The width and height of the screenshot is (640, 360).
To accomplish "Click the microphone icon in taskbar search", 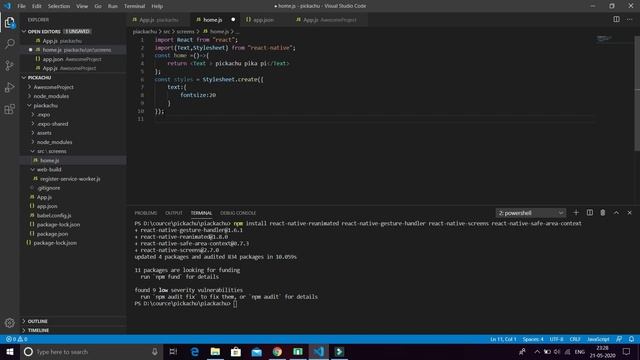I will pyautogui.click(x=155, y=352).
